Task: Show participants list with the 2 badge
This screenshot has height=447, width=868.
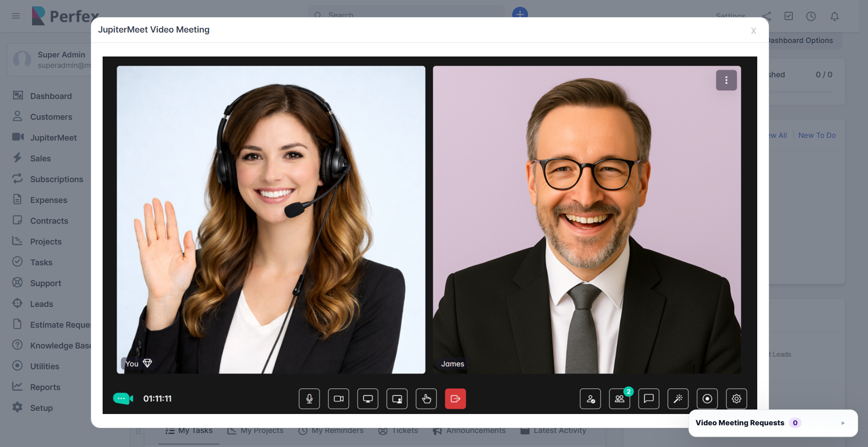Action: pyautogui.click(x=620, y=399)
